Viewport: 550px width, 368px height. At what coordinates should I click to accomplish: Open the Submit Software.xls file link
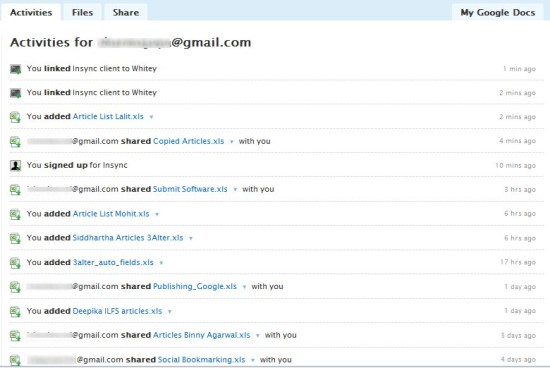[x=190, y=189]
